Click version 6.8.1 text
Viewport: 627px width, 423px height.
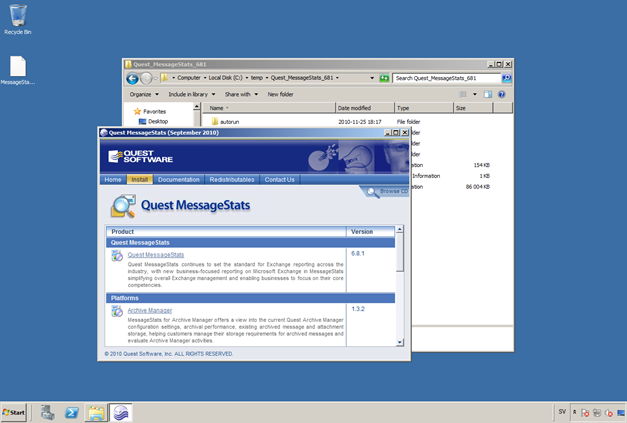[358, 253]
